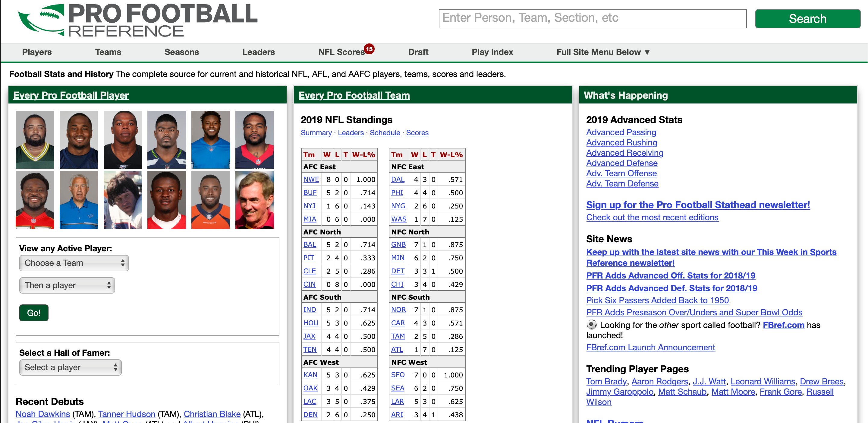Open the Advanced Rushing link
The height and width of the screenshot is (423, 868).
tap(622, 143)
